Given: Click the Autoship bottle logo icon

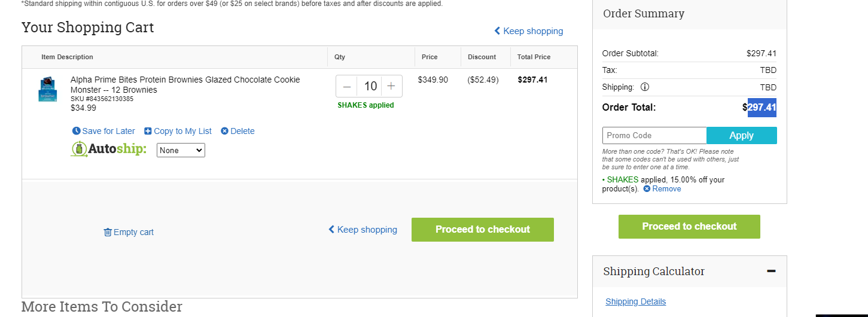Looking at the screenshot, I should (x=79, y=149).
